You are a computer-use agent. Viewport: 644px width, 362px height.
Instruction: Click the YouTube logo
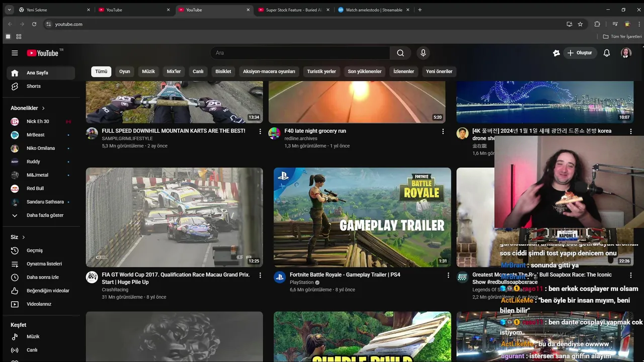43,53
